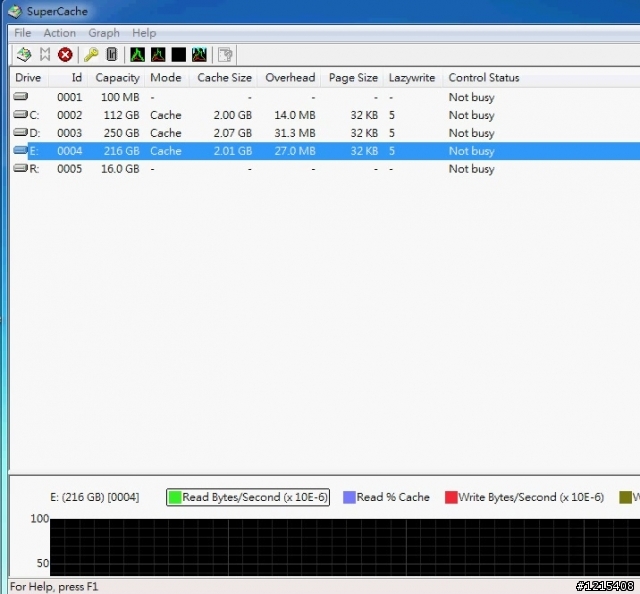
Task: Click the Control Status column header
Action: pos(541,78)
